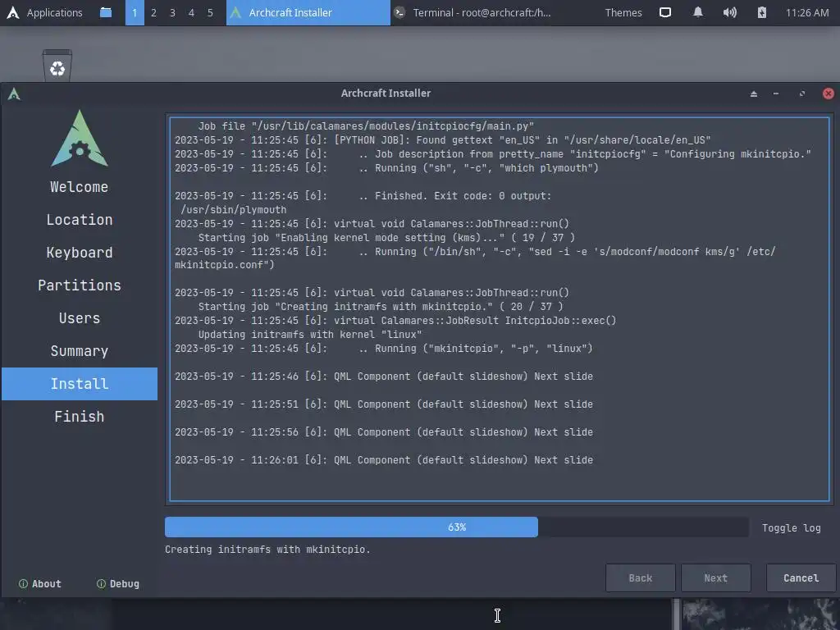This screenshot has height=630, width=840.
Task: Click the shade/roll-up window button
Action: pyautogui.click(x=754, y=94)
